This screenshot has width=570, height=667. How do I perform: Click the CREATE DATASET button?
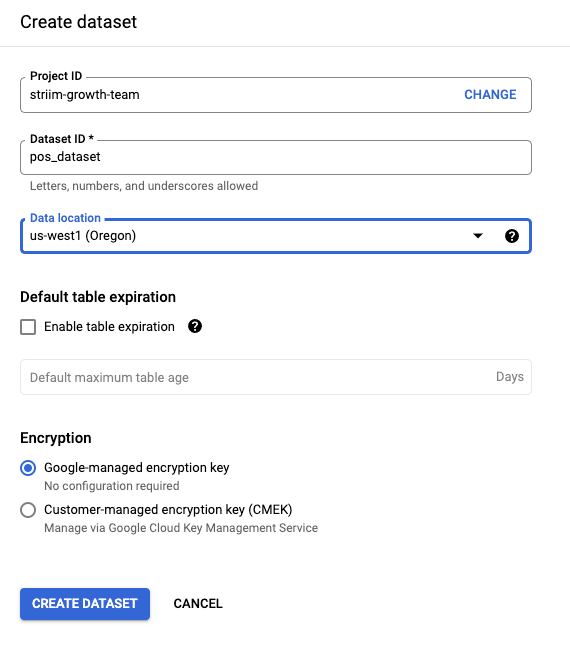85,604
